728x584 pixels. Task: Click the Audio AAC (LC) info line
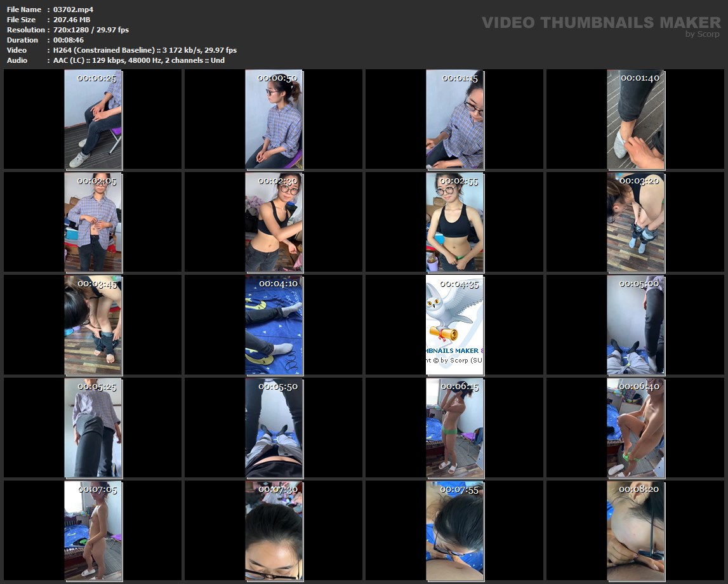coord(138,60)
